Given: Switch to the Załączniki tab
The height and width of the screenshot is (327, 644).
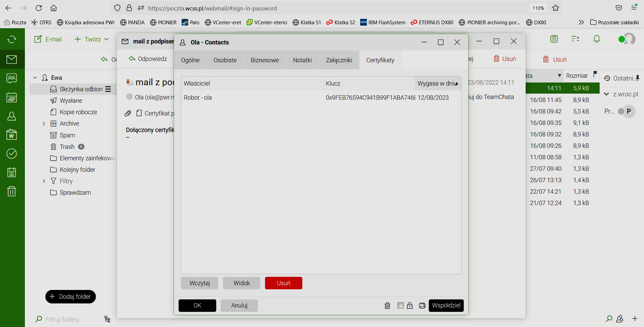Looking at the screenshot, I should point(339,60).
